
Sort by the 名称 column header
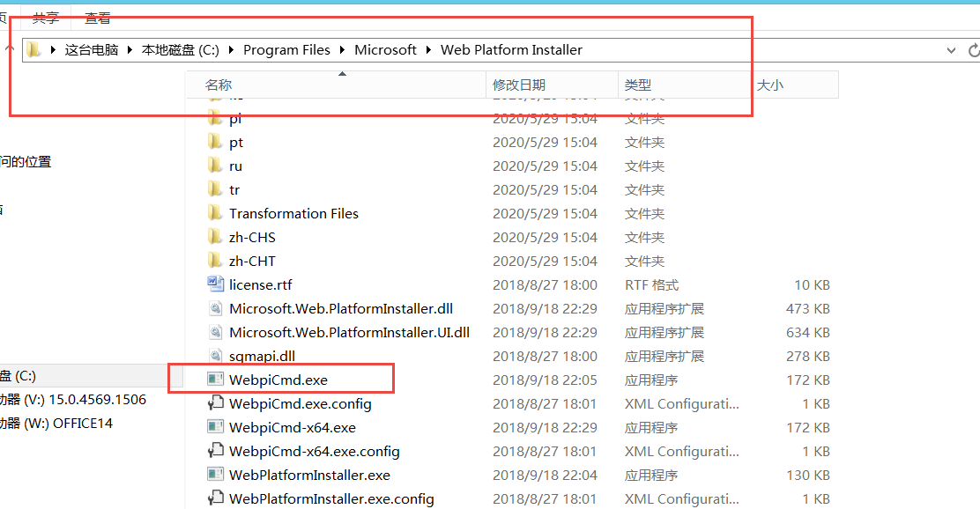point(337,85)
